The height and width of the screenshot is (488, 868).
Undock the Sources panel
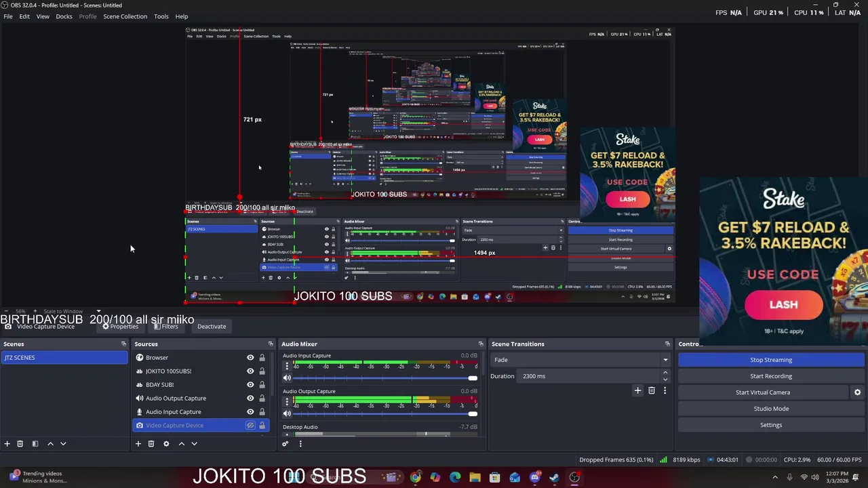(x=271, y=344)
